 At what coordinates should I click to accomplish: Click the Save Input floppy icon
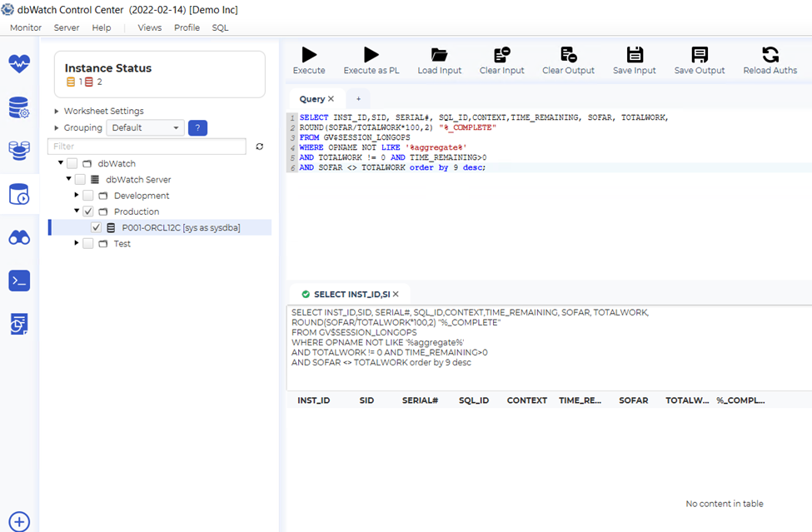coord(635,54)
